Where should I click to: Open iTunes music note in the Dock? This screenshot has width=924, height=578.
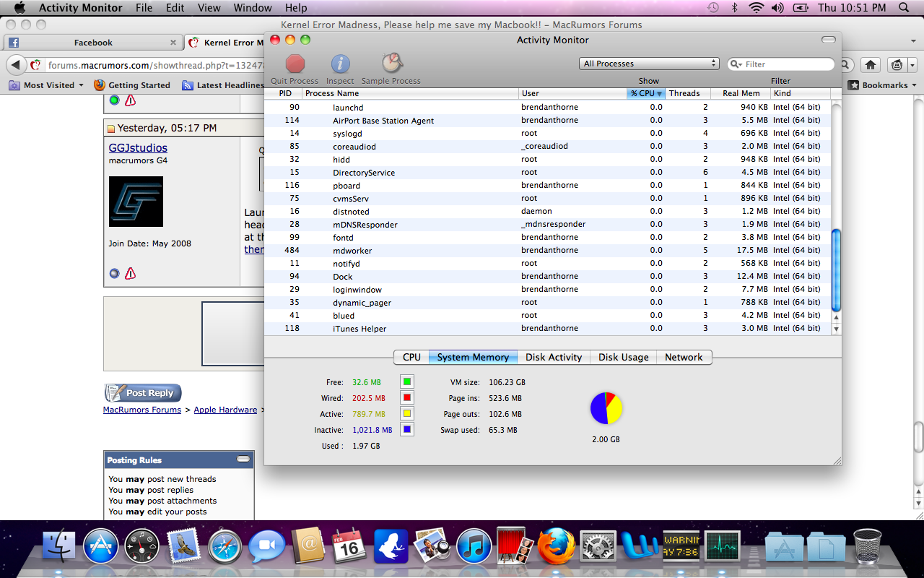(x=474, y=547)
